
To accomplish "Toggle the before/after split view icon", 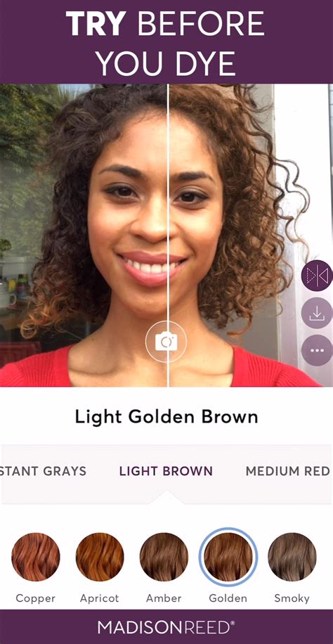I will [318, 276].
